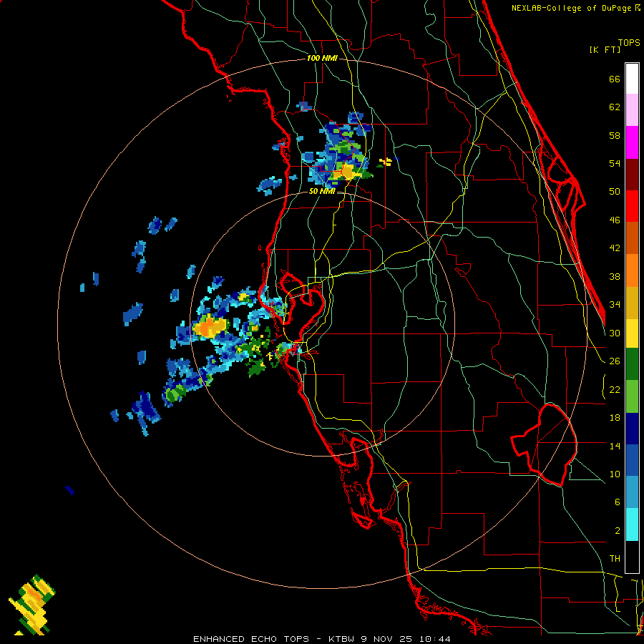Click the legend value 10

click(615, 474)
